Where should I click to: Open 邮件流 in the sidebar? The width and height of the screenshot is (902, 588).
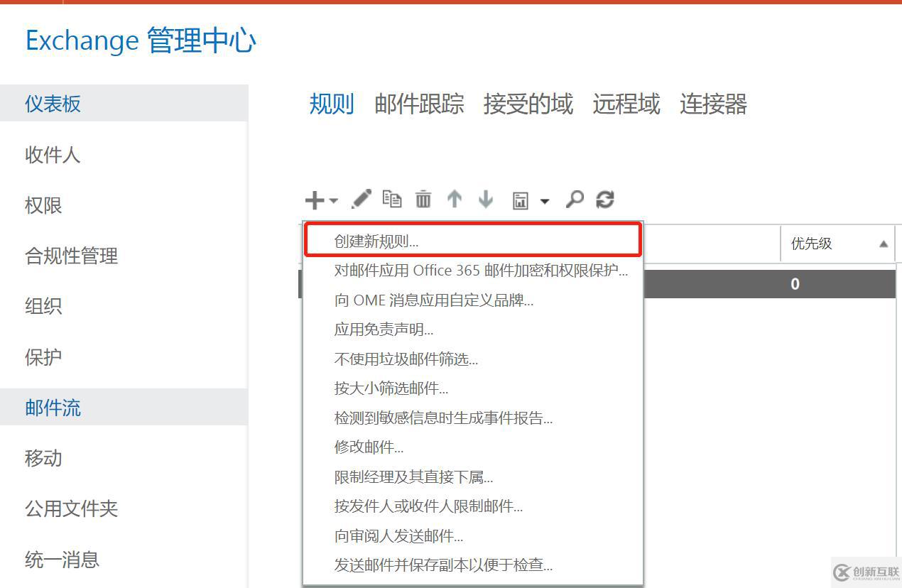pos(124,407)
